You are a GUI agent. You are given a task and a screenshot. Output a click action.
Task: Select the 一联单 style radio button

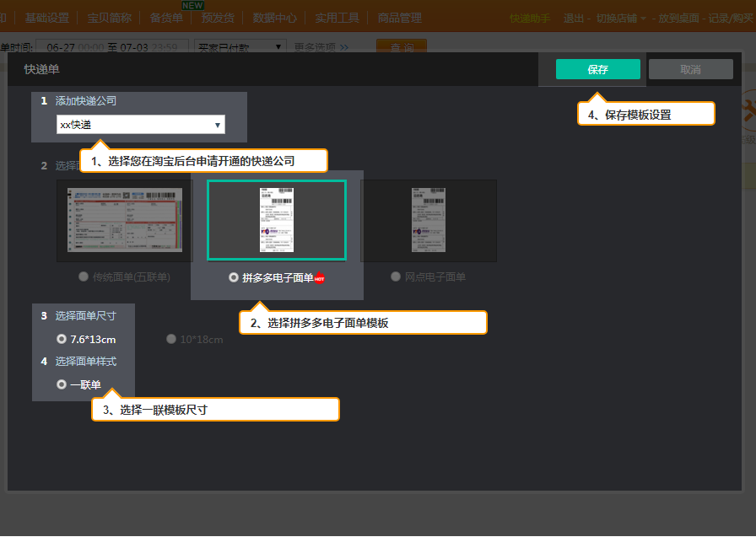61,384
